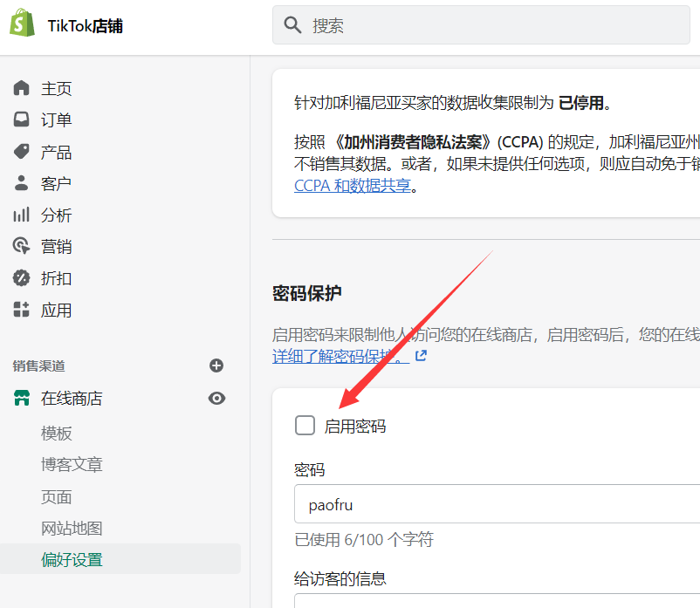This screenshot has width=700, height=608.
Task: Open the 详细了解密码保护 link
Action: pyautogui.click(x=340, y=356)
